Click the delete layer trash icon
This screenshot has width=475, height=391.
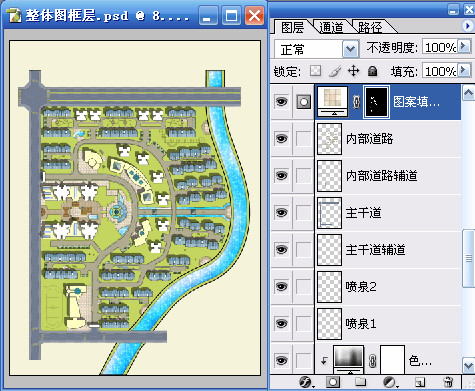(448, 382)
